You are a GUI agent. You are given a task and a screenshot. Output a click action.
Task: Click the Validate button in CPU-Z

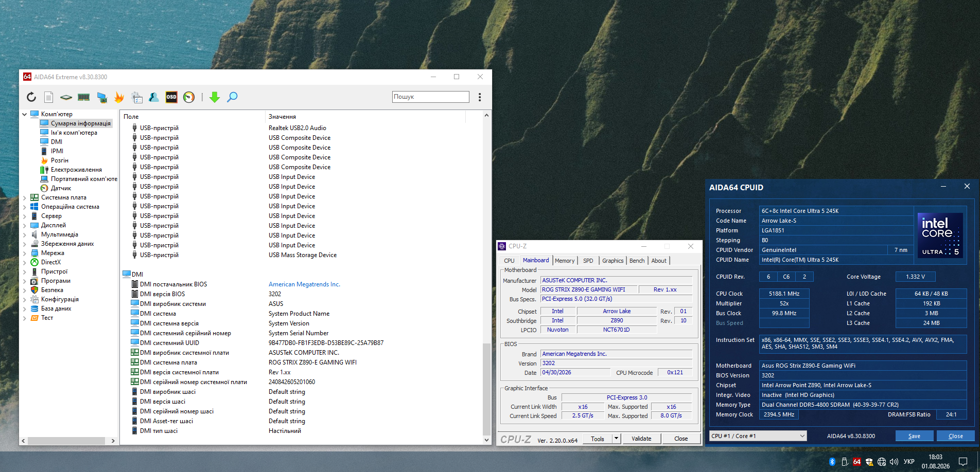click(641, 439)
